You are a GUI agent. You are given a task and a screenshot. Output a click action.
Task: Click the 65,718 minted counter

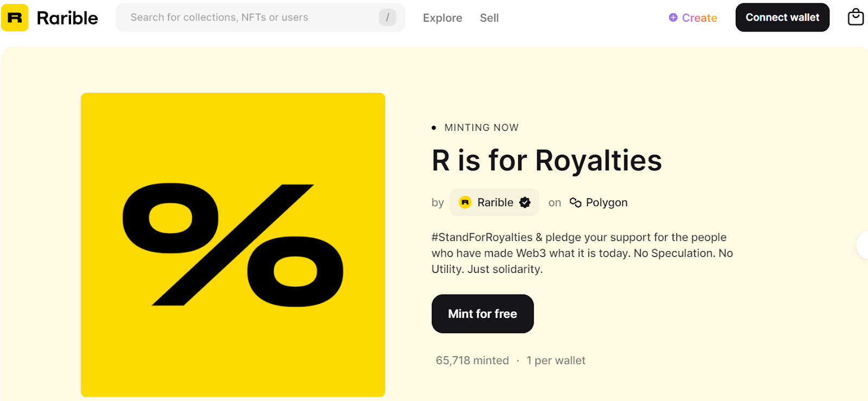click(472, 360)
